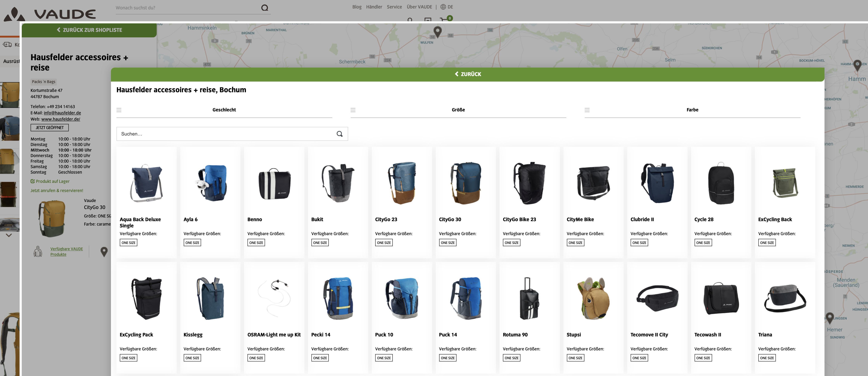Click the Blog menu item

[x=357, y=7]
